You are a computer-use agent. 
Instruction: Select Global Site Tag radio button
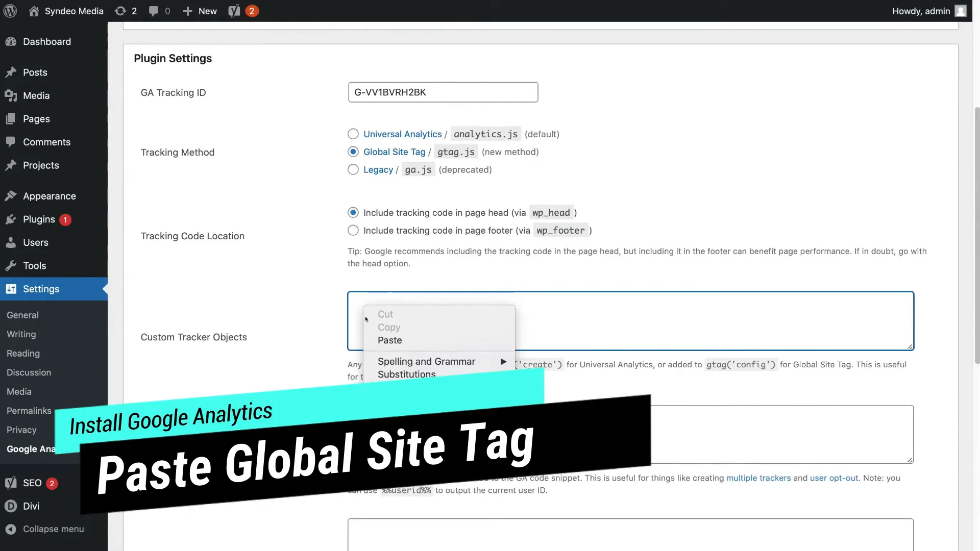(353, 152)
